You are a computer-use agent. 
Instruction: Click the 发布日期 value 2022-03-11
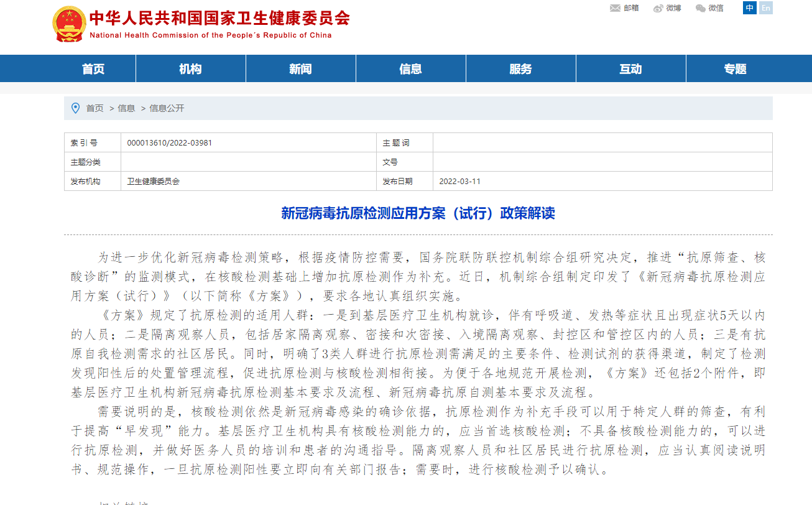click(x=460, y=182)
